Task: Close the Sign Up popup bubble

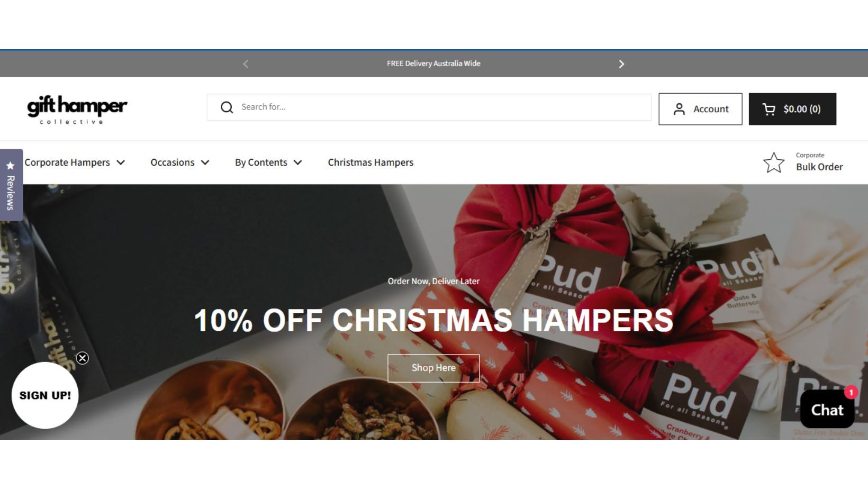Action: 82,358
